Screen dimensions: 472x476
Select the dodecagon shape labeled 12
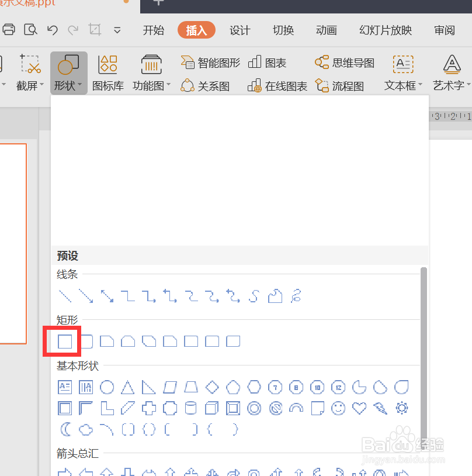pyautogui.click(x=338, y=387)
